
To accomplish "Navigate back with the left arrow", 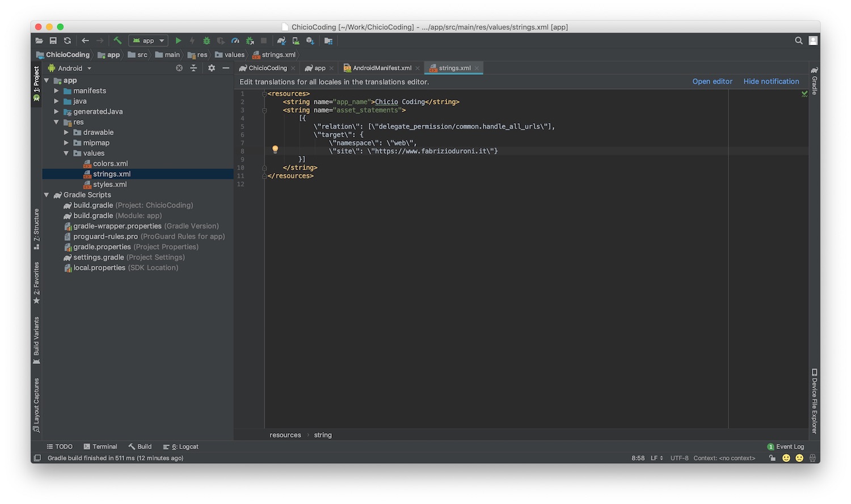I will click(85, 41).
